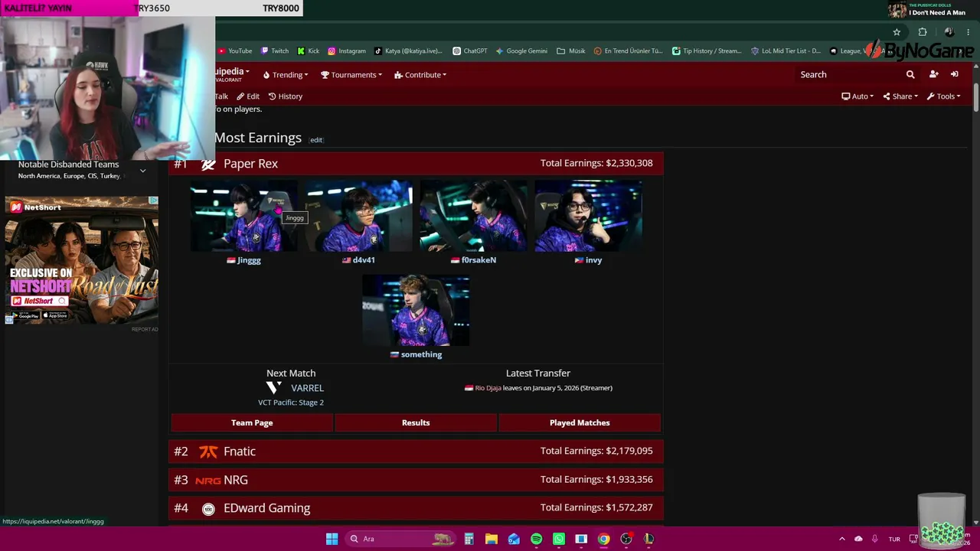Open the Tip History / Stream bookmark
This screenshot has height=551, width=980.
click(x=707, y=51)
